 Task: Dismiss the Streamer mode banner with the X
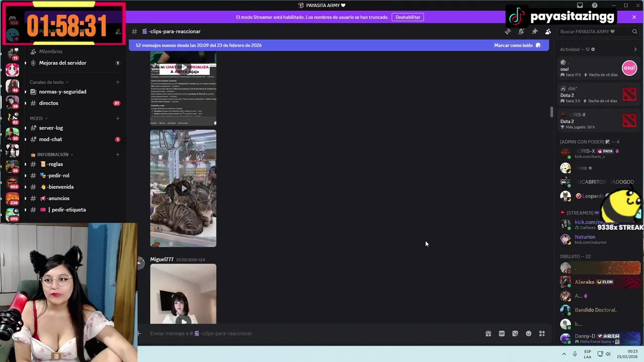(x=634, y=17)
